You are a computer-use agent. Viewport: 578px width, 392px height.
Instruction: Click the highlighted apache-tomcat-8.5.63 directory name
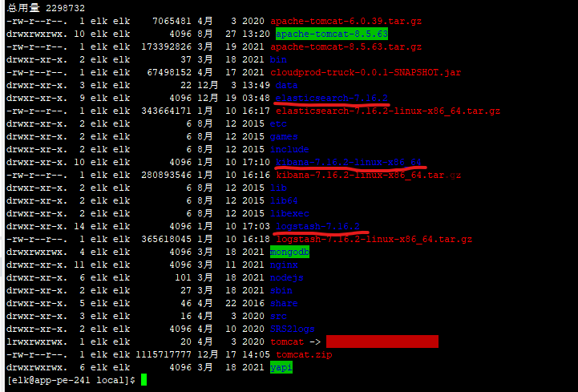332,34
